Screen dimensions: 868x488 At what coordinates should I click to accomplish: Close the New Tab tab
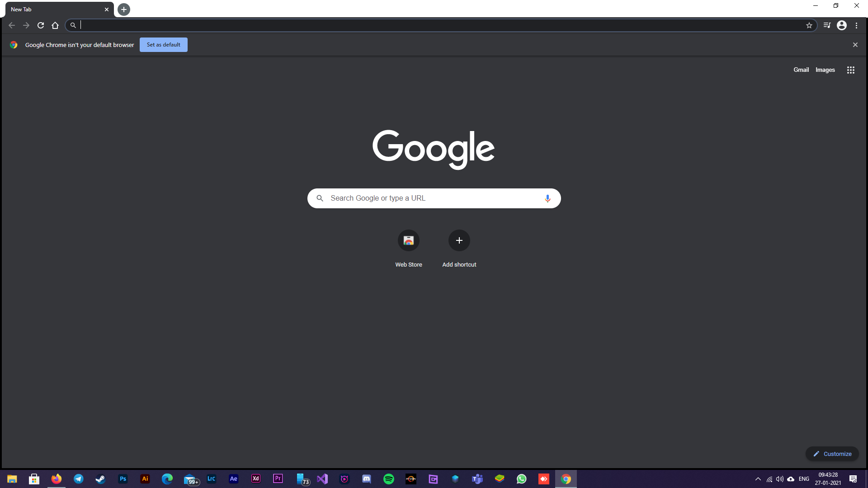(x=107, y=9)
